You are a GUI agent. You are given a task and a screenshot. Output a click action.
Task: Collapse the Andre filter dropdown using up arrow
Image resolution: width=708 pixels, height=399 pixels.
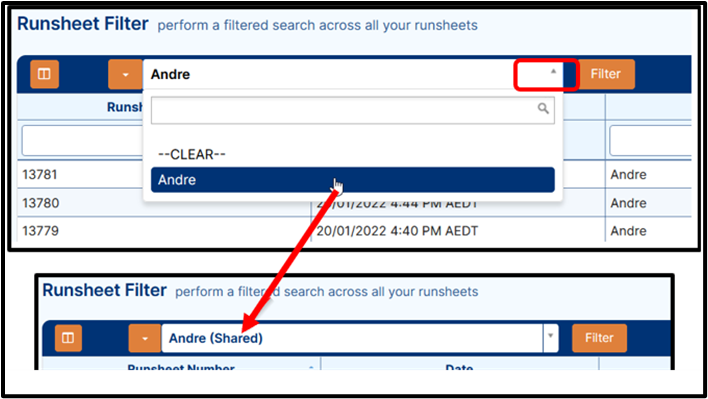[553, 71]
